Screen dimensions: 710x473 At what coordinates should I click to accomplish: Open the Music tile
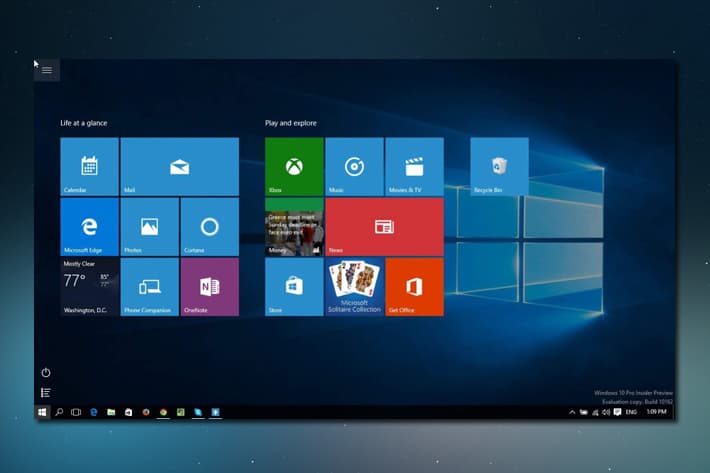tap(355, 167)
